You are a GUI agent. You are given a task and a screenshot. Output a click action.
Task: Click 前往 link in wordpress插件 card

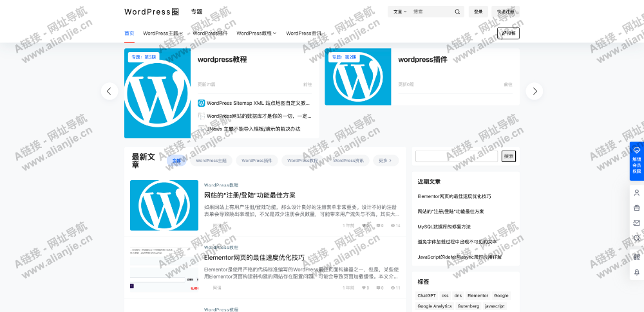508,84
